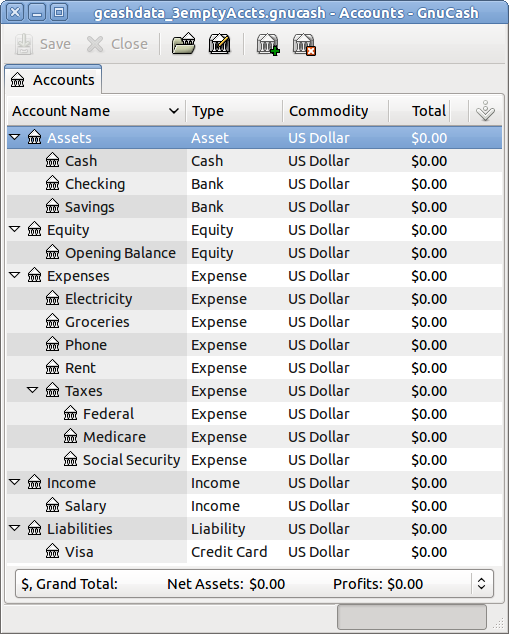Collapse the Income account tree

[x=15, y=482]
